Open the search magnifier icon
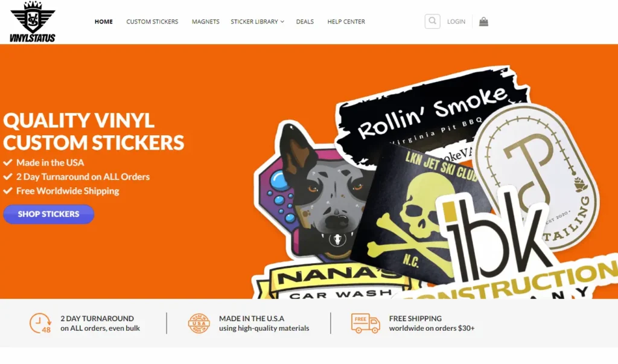 click(432, 21)
